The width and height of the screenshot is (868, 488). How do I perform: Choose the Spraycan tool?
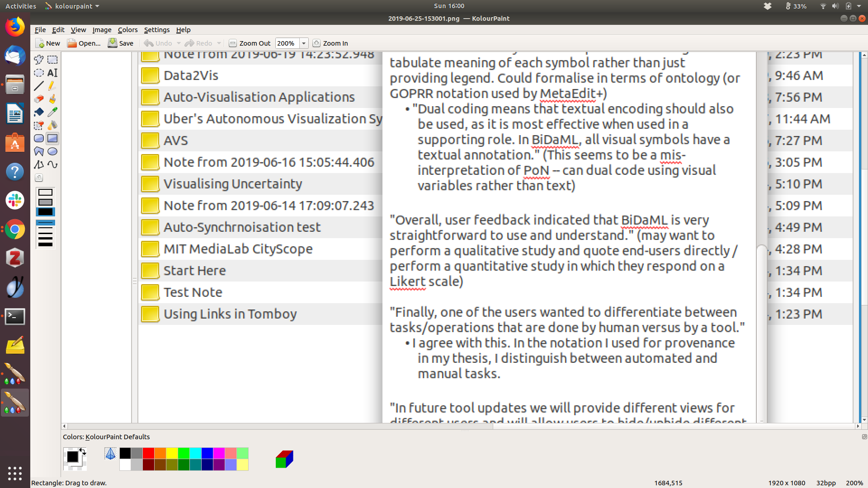tap(52, 125)
